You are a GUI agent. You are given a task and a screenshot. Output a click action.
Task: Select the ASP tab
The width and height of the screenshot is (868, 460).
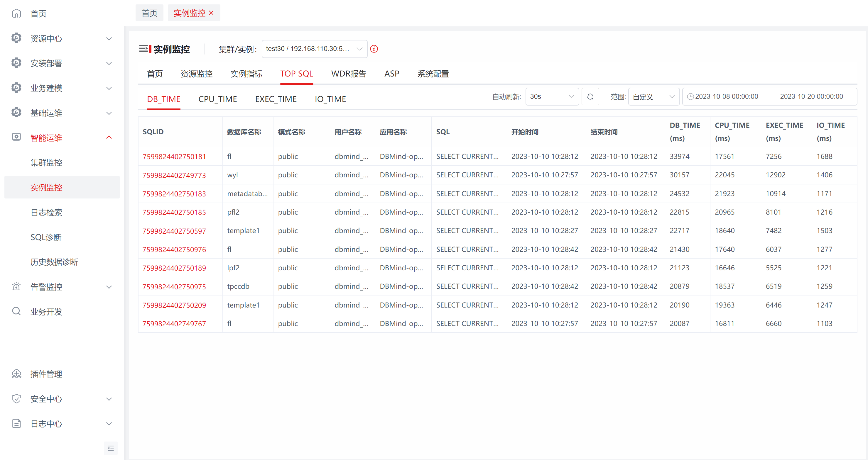[x=391, y=74]
